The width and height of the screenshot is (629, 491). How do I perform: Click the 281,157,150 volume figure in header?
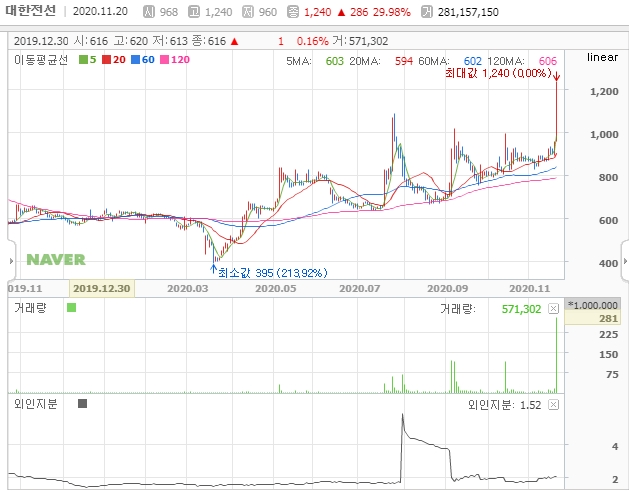click(x=468, y=12)
